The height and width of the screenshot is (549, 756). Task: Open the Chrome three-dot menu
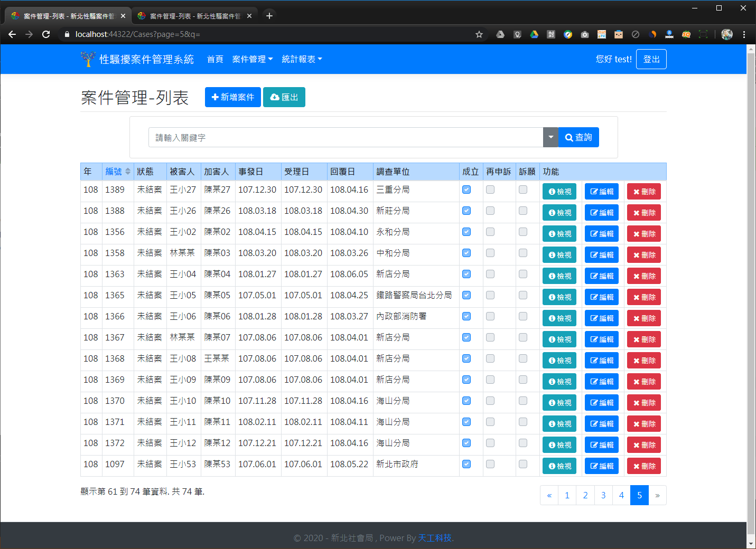(744, 34)
